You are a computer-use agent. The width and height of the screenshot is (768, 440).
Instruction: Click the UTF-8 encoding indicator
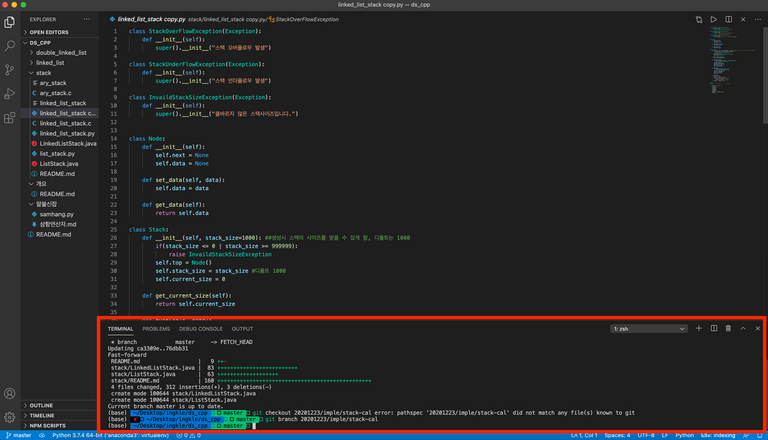(x=646, y=435)
